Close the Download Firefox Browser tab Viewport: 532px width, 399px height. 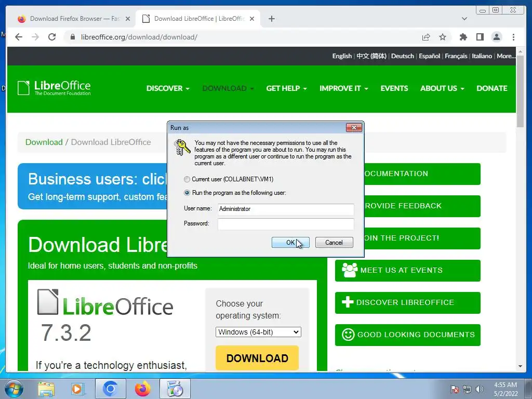[x=128, y=19]
